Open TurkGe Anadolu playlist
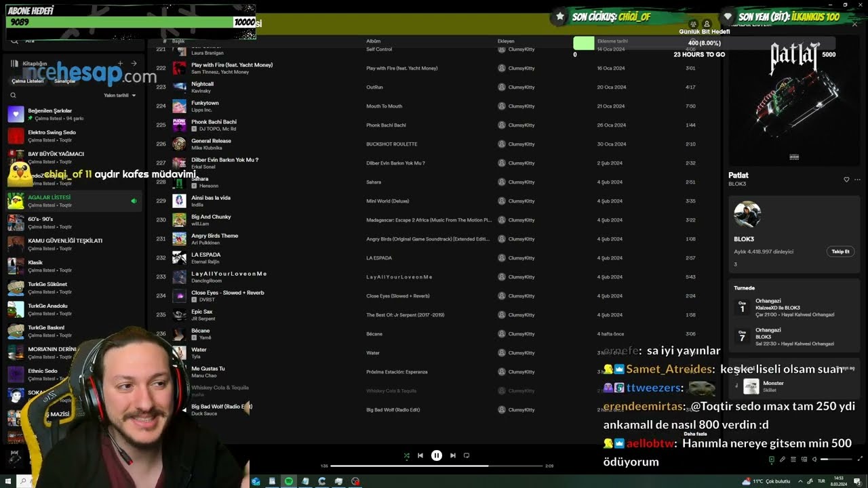Image resolution: width=868 pixels, height=488 pixels. [75, 309]
